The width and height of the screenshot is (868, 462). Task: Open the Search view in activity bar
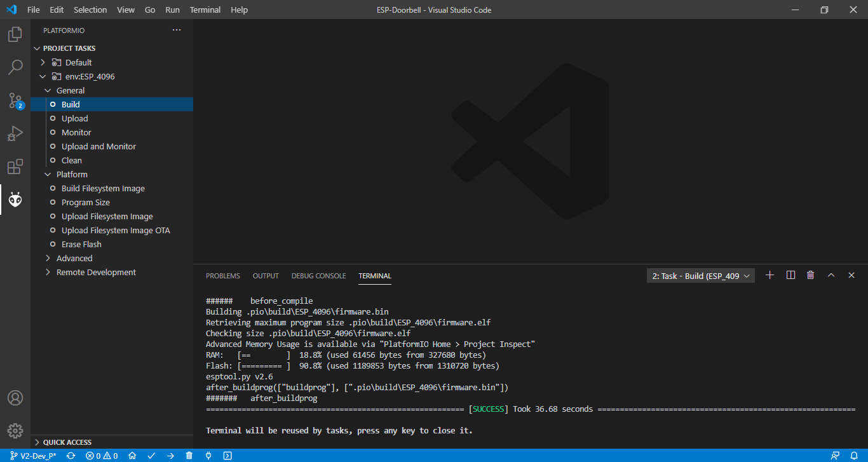coord(15,67)
